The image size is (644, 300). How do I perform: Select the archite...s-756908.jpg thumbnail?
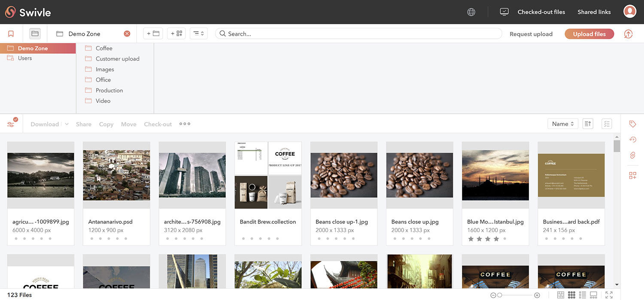pyautogui.click(x=192, y=175)
